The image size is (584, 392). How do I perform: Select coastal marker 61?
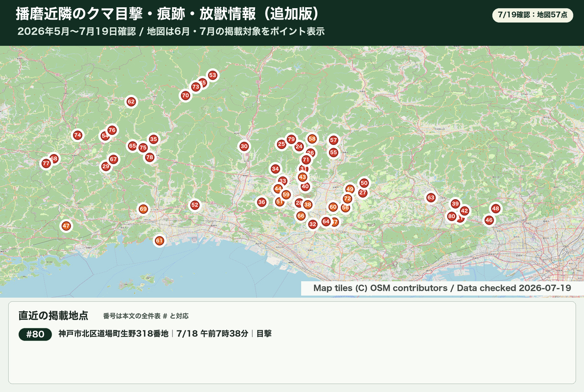point(159,241)
